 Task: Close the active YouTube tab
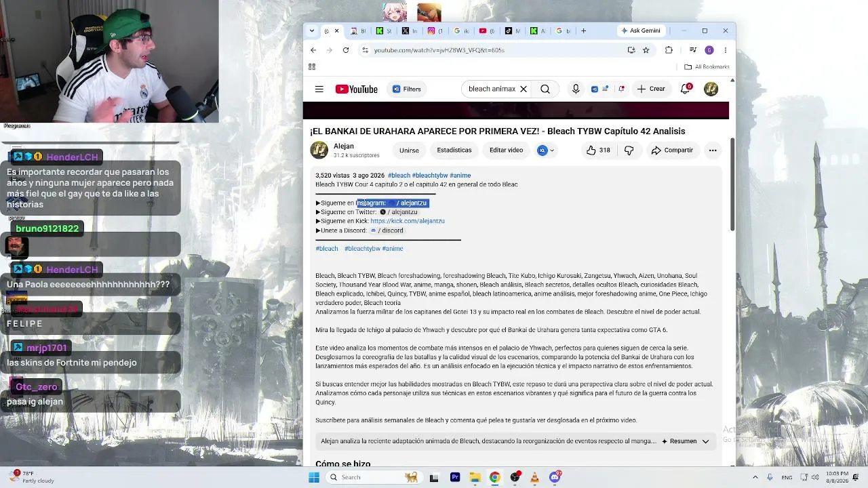point(336,30)
